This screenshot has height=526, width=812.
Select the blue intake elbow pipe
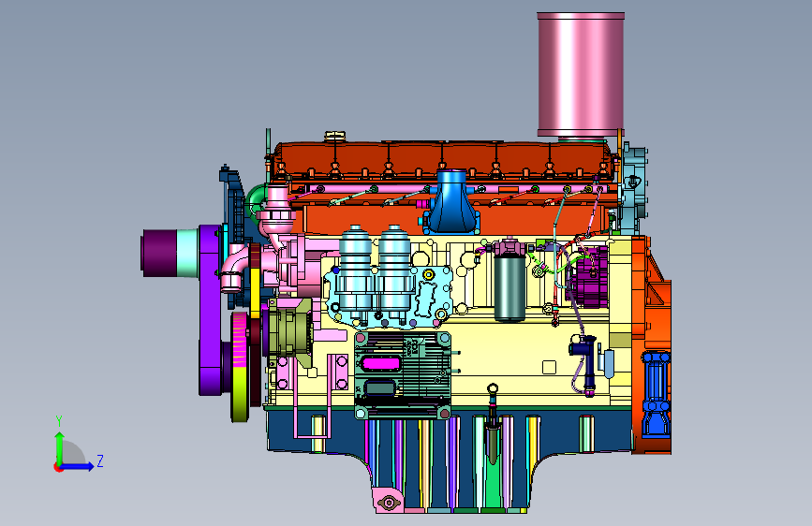point(451,202)
